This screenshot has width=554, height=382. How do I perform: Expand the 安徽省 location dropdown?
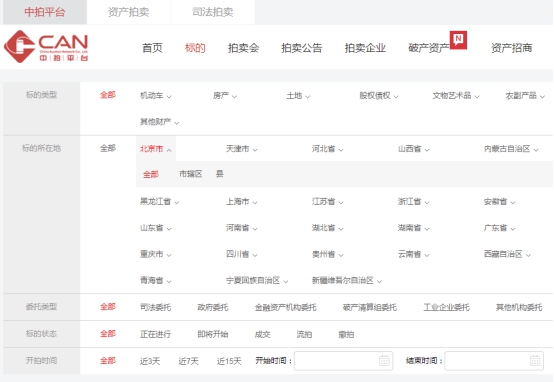click(500, 202)
